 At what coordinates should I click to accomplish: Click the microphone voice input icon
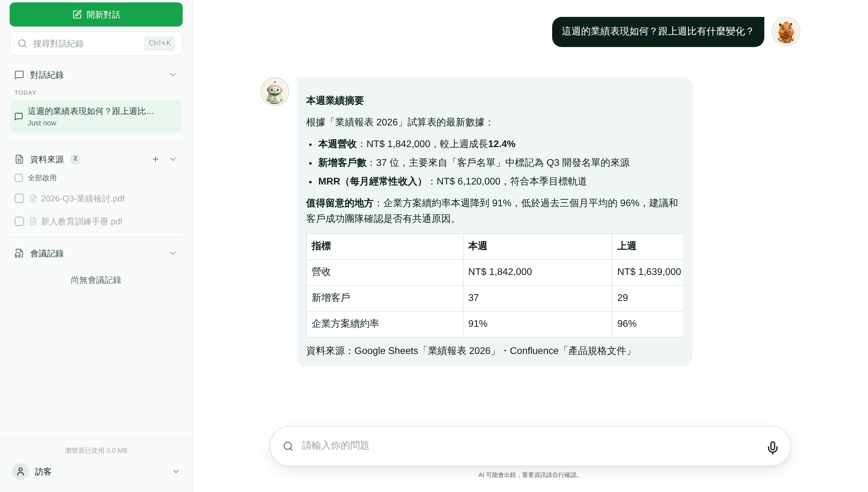click(x=772, y=447)
